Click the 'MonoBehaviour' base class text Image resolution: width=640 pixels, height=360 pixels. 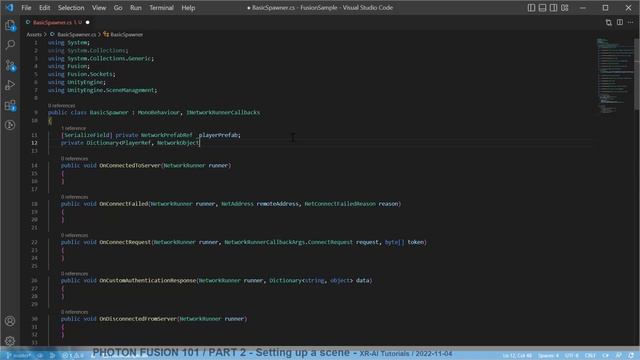(158, 112)
